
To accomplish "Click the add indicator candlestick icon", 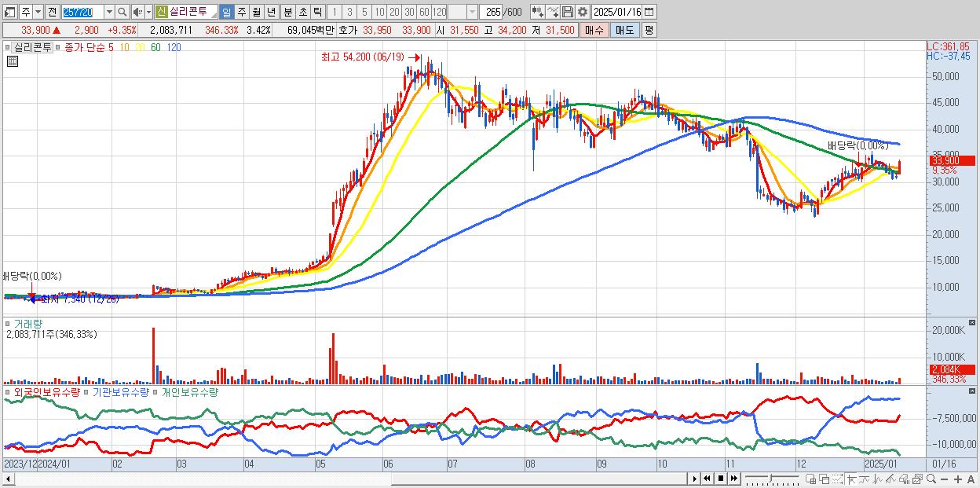I will (x=537, y=12).
